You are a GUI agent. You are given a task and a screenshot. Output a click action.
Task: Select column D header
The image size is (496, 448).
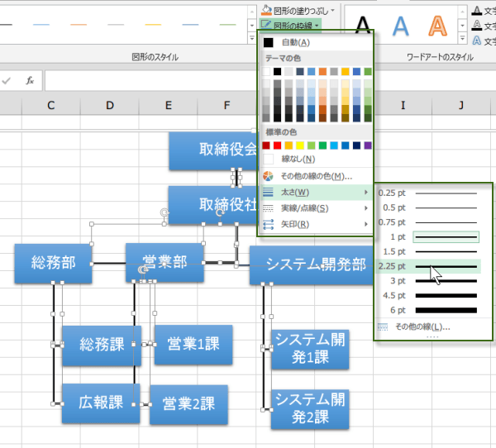pyautogui.click(x=109, y=105)
